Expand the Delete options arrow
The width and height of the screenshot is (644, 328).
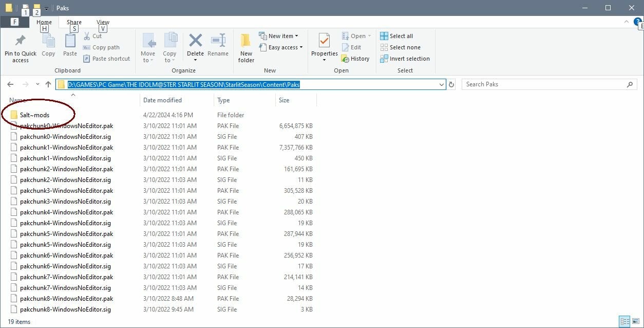195,60
